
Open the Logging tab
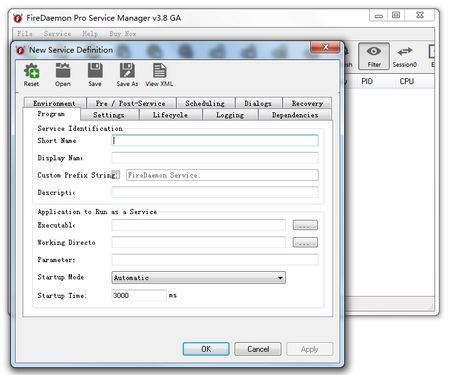(x=230, y=115)
